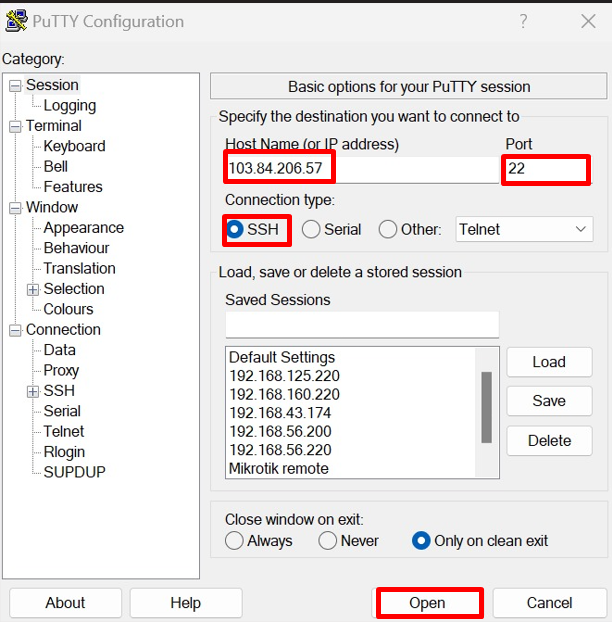The image size is (612, 622).
Task: Choose Never for close window on exit
Action: pyautogui.click(x=328, y=541)
